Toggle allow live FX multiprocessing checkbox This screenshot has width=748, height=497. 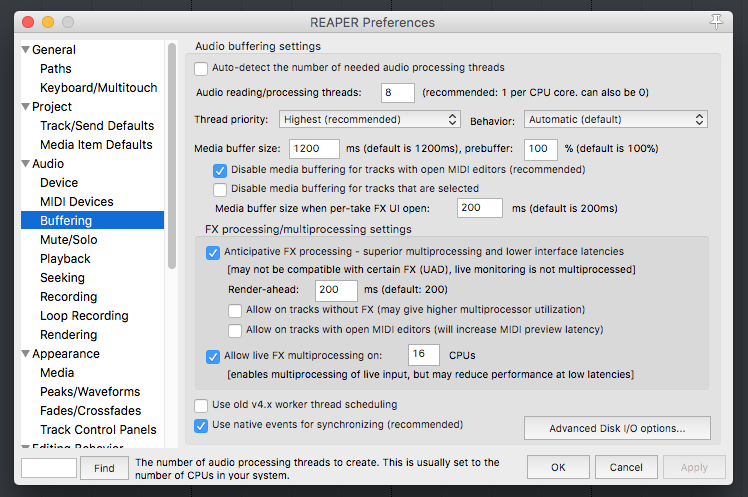(x=213, y=357)
